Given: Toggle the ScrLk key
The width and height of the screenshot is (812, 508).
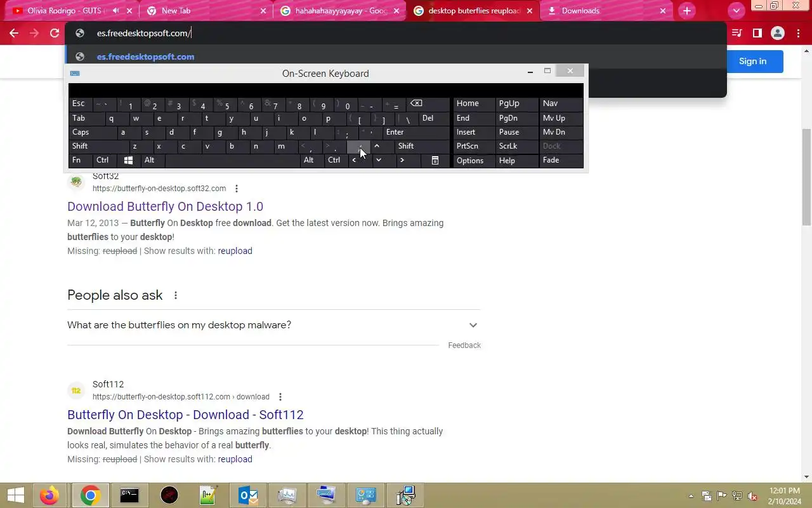Looking at the screenshot, I should 517,146.
